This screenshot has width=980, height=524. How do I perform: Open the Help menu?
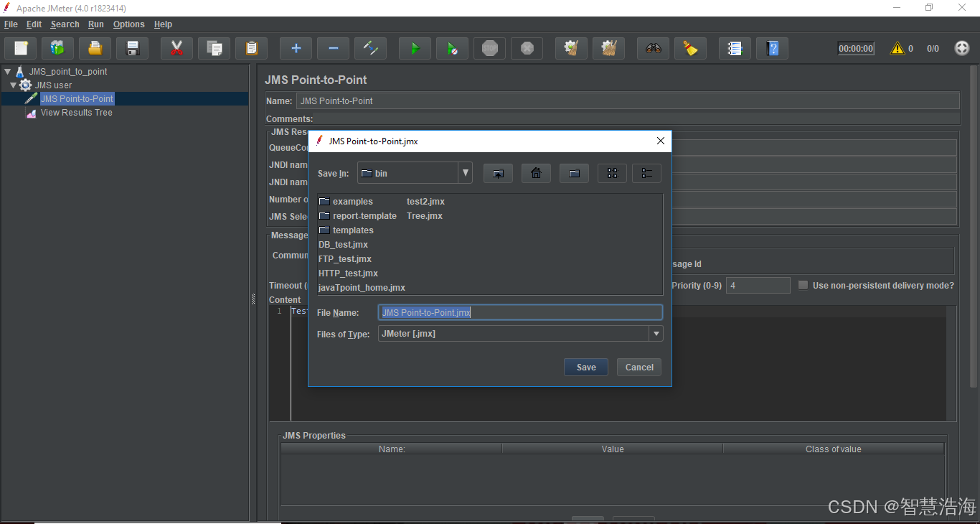(x=163, y=24)
